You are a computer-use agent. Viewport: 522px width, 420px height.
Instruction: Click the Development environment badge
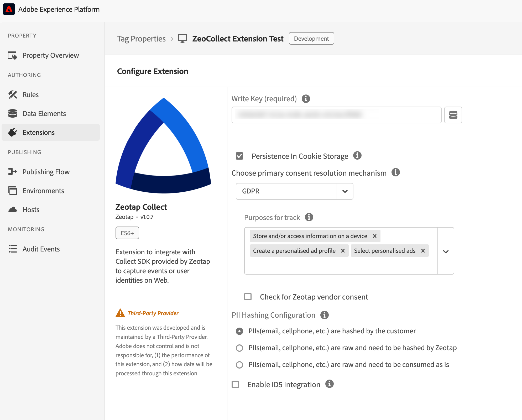tap(311, 39)
